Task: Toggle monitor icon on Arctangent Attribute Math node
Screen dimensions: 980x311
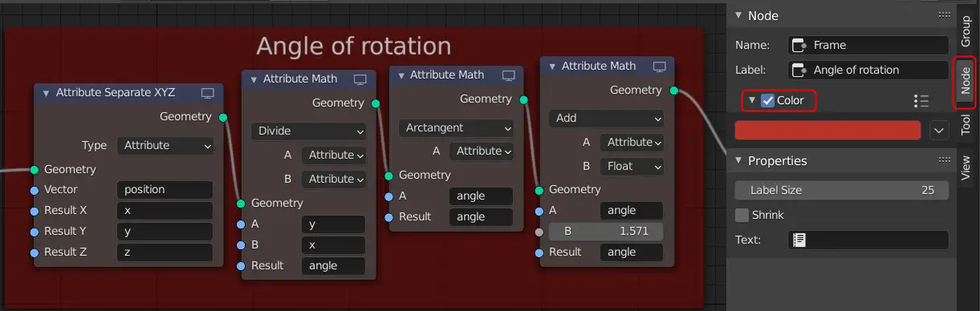Action: [509, 75]
